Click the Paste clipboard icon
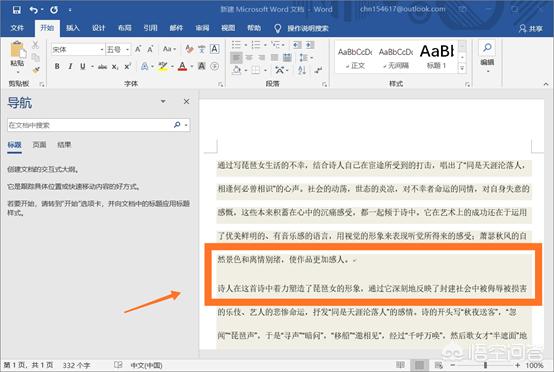554x372 pixels. pos(17,50)
